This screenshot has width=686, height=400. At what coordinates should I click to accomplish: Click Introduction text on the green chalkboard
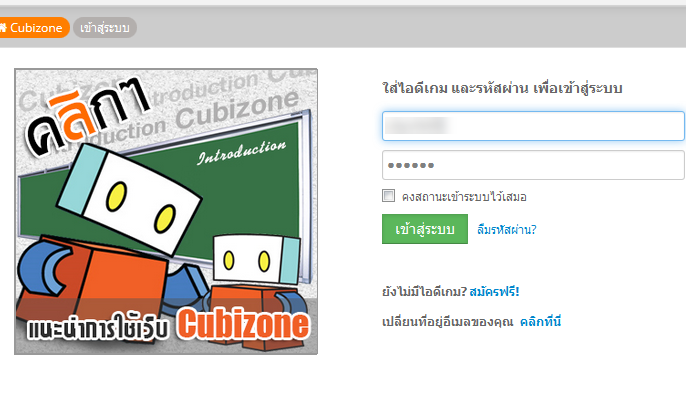[242, 152]
